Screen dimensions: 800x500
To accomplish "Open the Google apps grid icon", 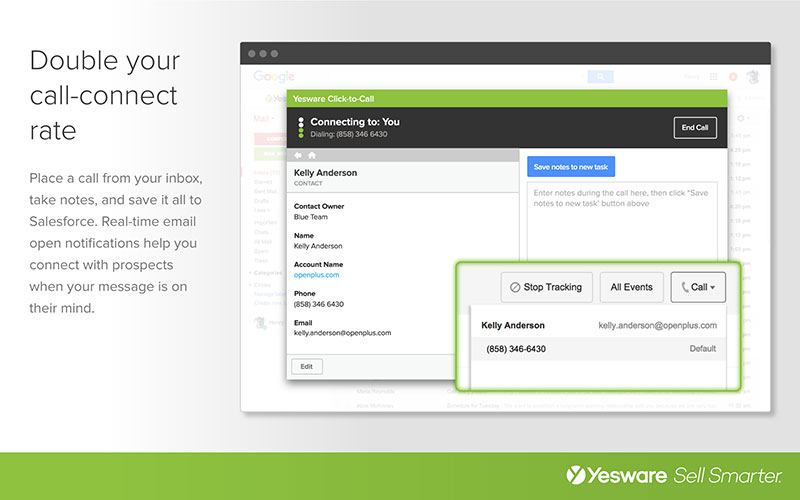I will [x=713, y=76].
